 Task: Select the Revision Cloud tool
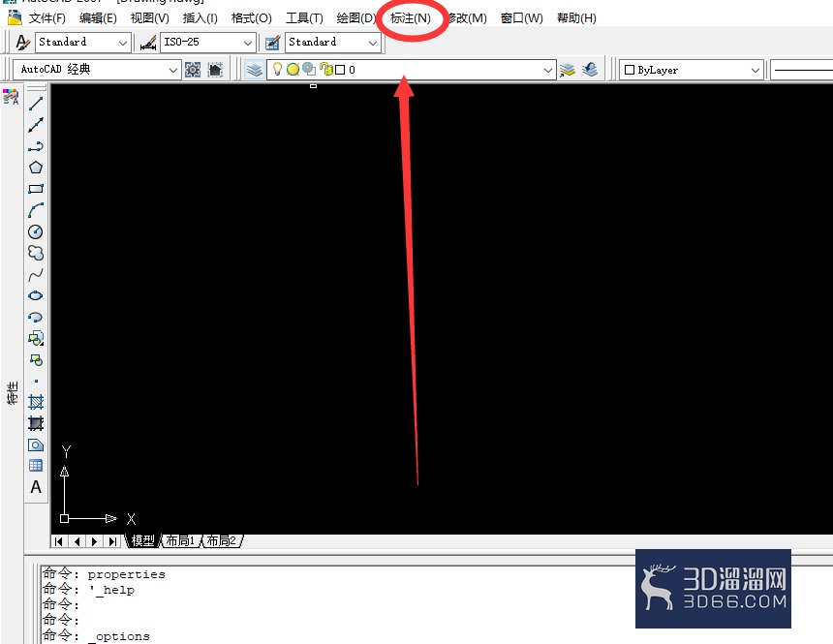pos(36,253)
